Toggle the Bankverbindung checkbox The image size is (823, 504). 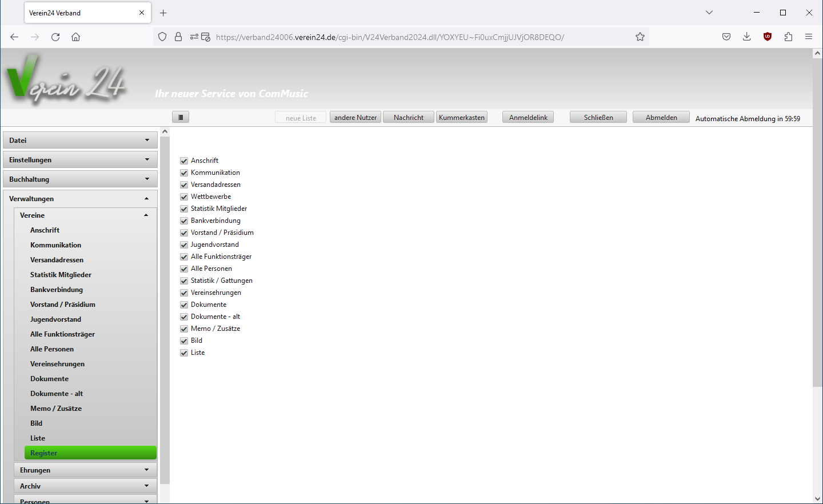pos(184,221)
